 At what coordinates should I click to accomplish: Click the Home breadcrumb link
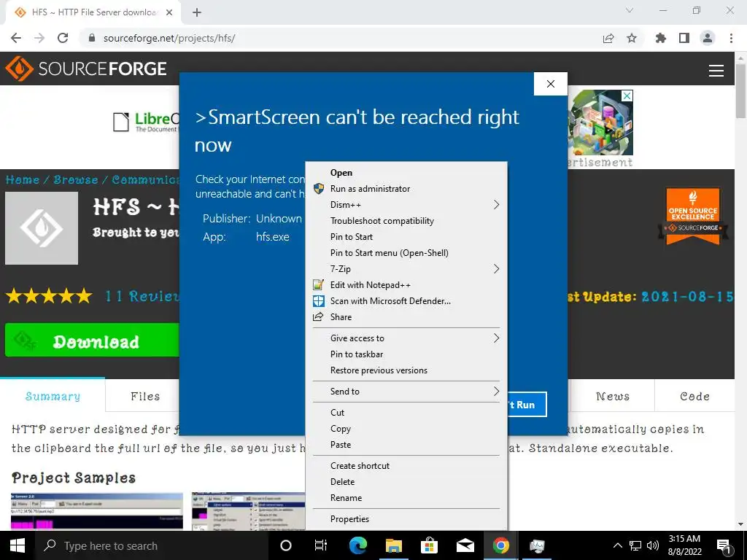pyautogui.click(x=23, y=180)
